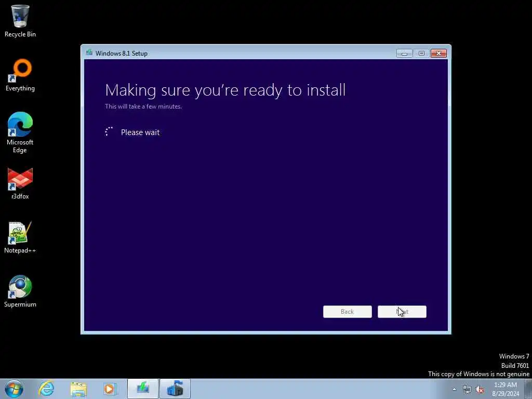Open Windows Explorer folder on taskbar
The height and width of the screenshot is (399, 532).
pyautogui.click(x=79, y=389)
